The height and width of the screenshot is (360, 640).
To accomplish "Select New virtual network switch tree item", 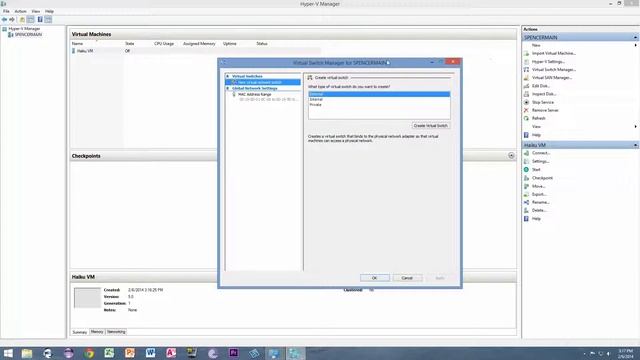I will click(263, 82).
